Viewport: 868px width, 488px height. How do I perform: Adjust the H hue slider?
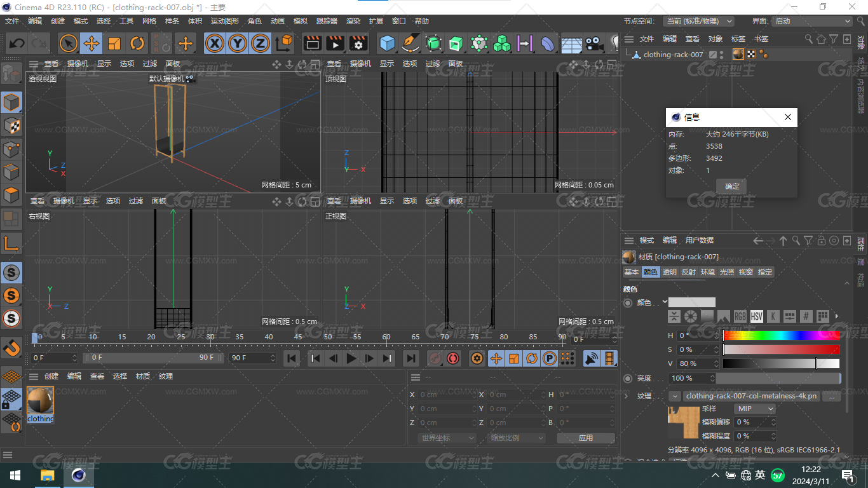click(782, 335)
